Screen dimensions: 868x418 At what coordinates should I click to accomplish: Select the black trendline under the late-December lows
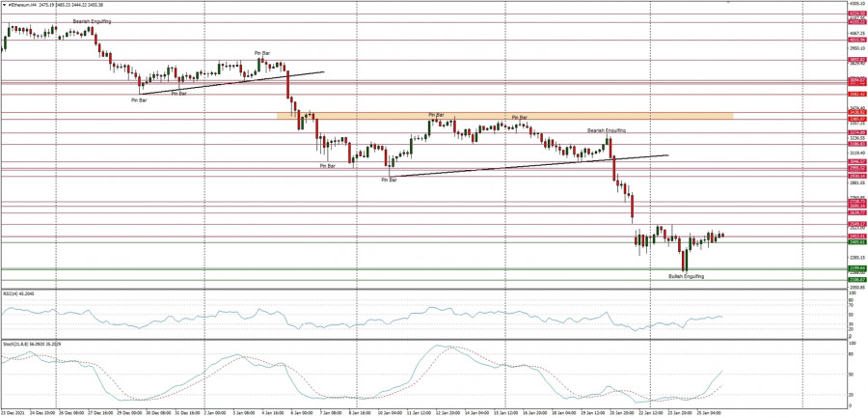click(x=231, y=83)
